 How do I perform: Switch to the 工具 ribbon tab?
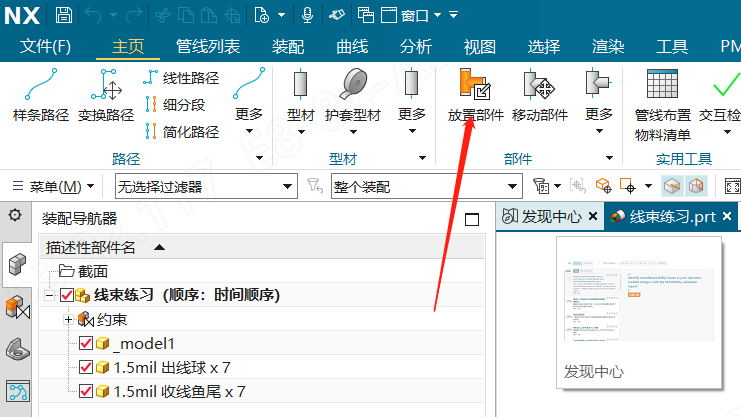coord(672,46)
